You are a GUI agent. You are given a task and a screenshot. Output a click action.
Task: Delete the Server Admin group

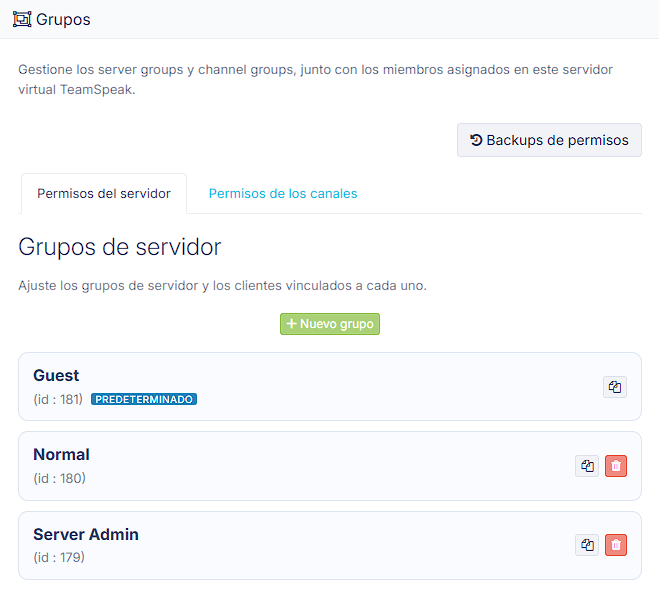tap(616, 545)
